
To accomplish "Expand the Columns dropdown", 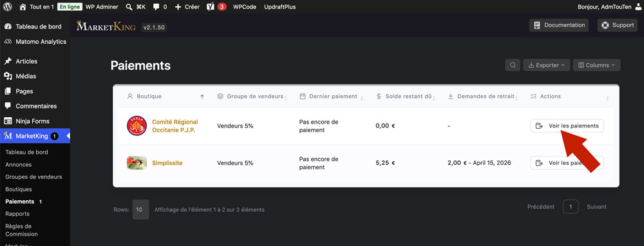I will point(596,65).
